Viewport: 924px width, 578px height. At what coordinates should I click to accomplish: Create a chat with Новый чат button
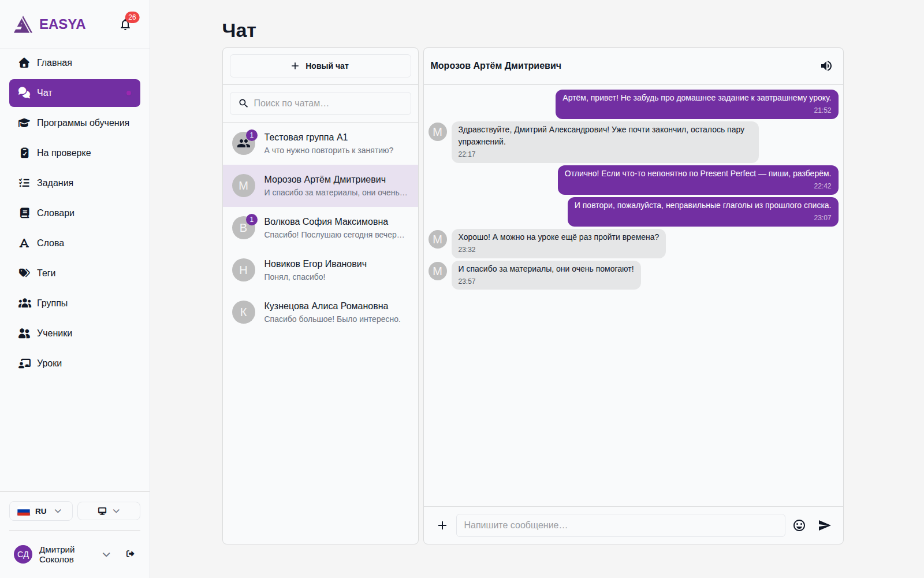(321, 66)
